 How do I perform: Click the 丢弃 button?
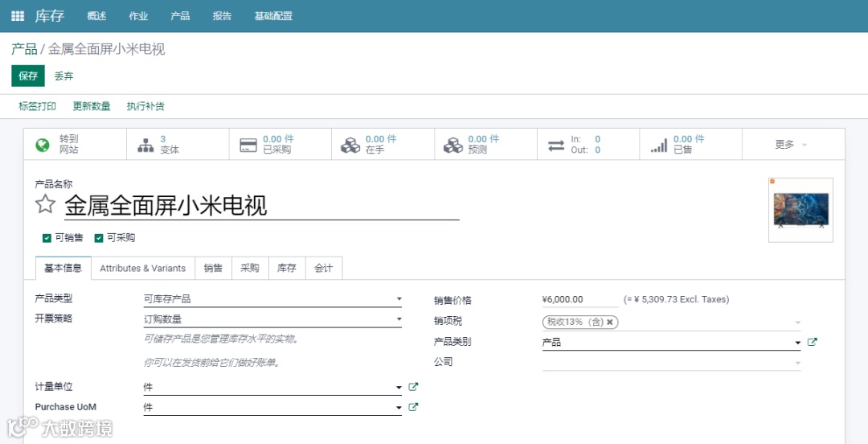click(x=63, y=76)
